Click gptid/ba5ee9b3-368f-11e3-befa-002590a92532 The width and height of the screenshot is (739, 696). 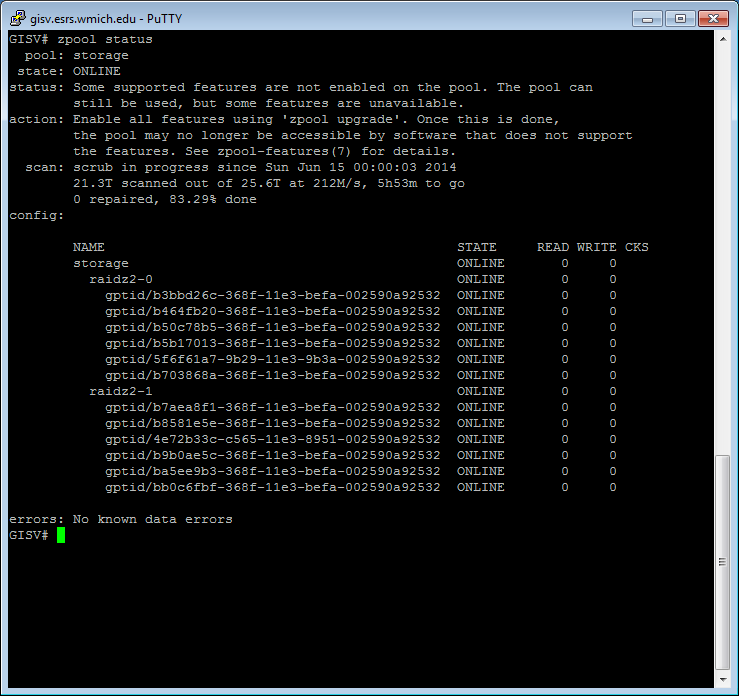point(272,472)
